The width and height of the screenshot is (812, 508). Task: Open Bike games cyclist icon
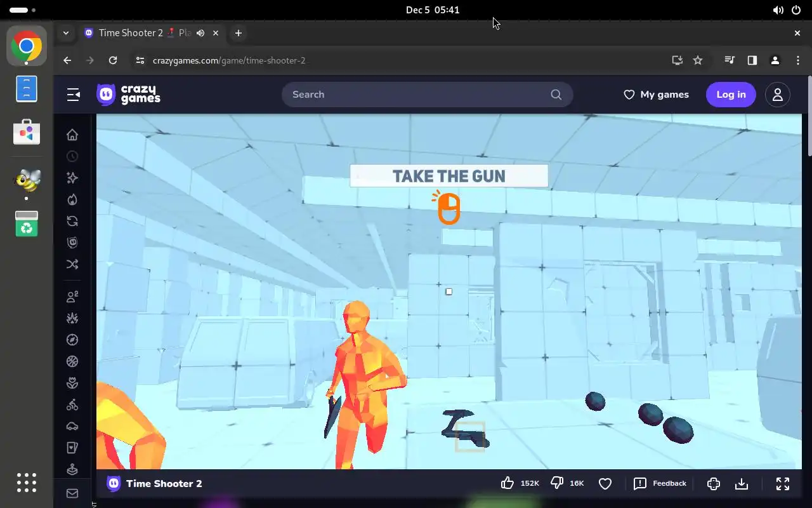tap(72, 404)
